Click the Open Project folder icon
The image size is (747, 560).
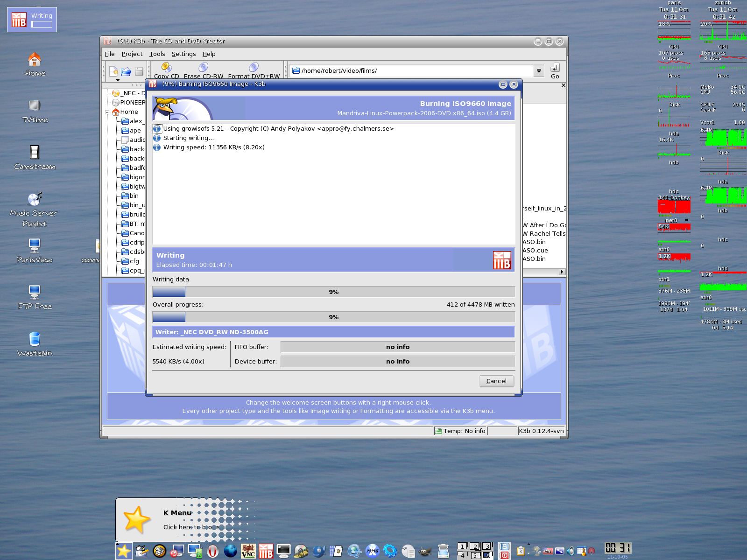(x=126, y=71)
